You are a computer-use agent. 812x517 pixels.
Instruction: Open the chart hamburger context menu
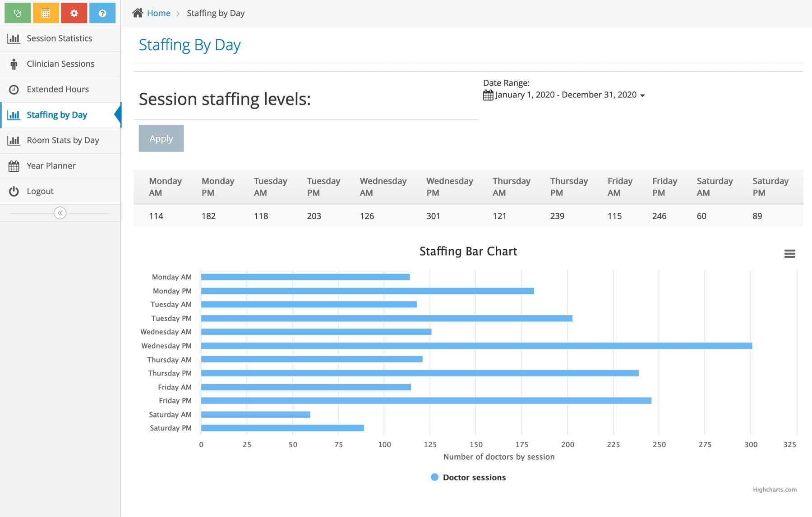pos(789,254)
